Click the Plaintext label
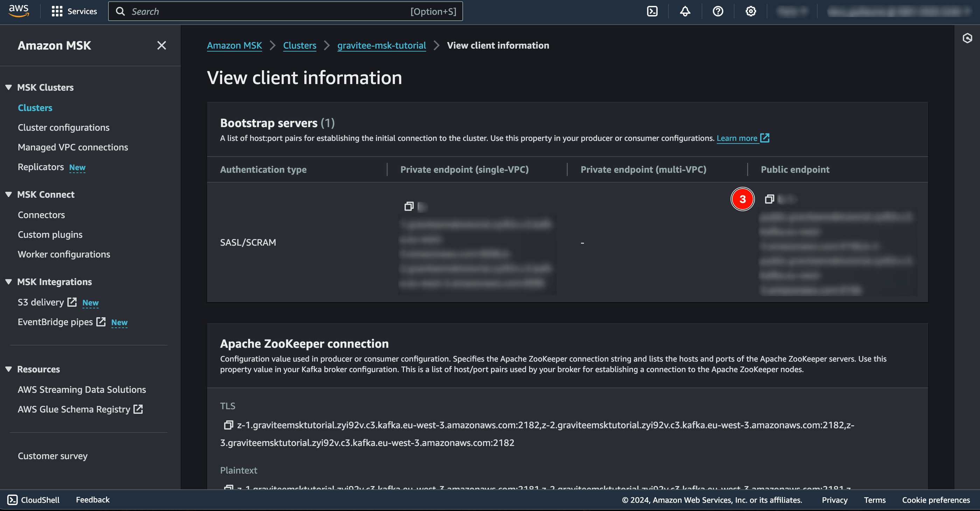 point(239,470)
